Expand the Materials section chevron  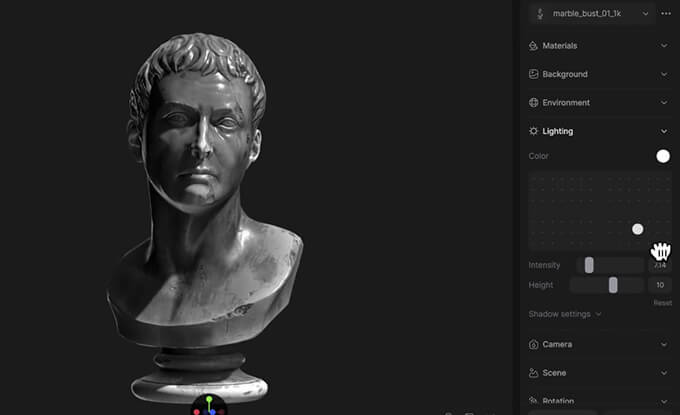(664, 46)
